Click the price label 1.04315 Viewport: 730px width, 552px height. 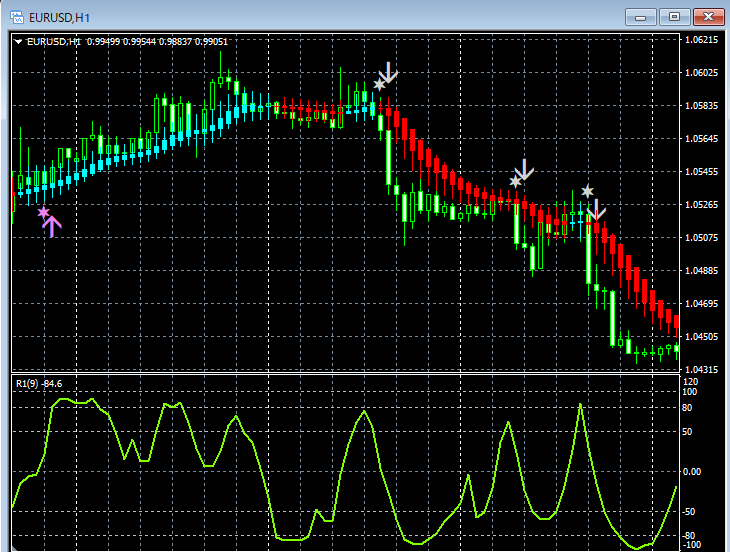click(701, 370)
